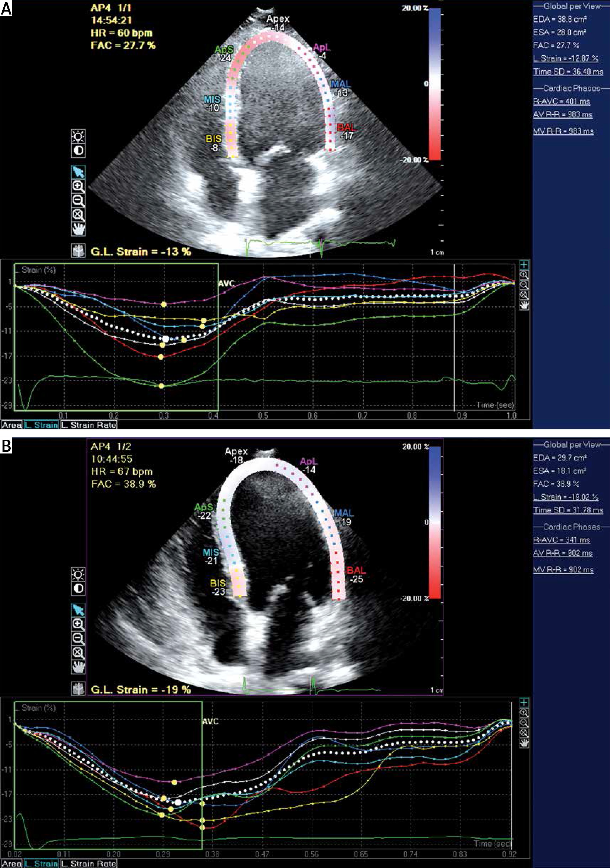This screenshot has width=610, height=868.
Task: Select L. Strain tab in panel B
Action: (x=41, y=864)
